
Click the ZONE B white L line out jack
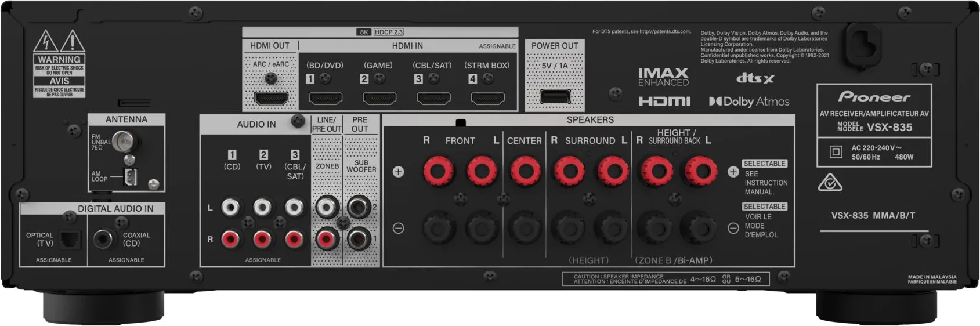[x=327, y=207]
